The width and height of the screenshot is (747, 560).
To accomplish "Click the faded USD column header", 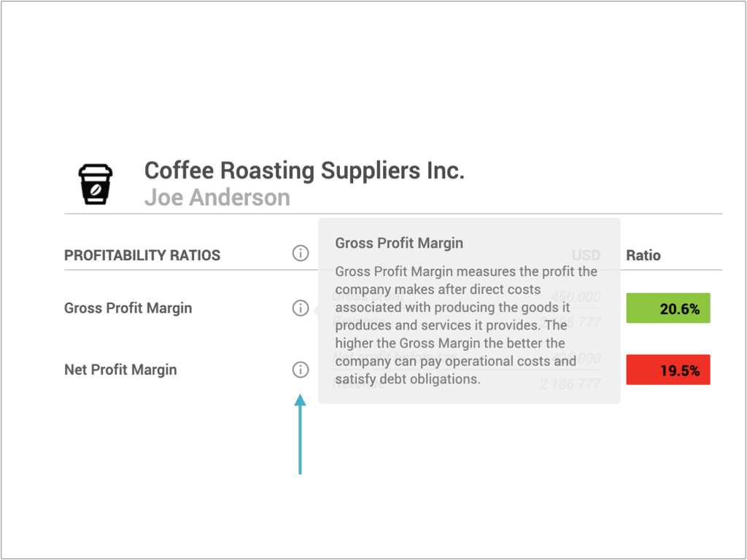I will 586,255.
